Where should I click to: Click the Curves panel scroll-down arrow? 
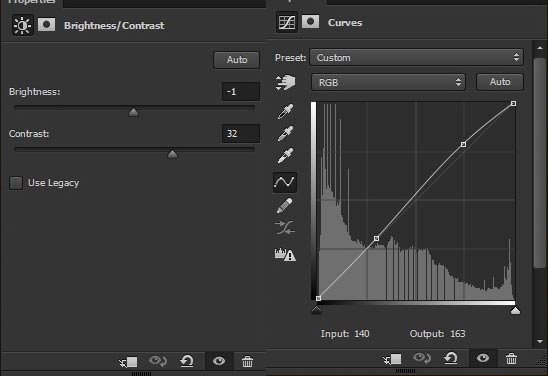tap(540, 341)
